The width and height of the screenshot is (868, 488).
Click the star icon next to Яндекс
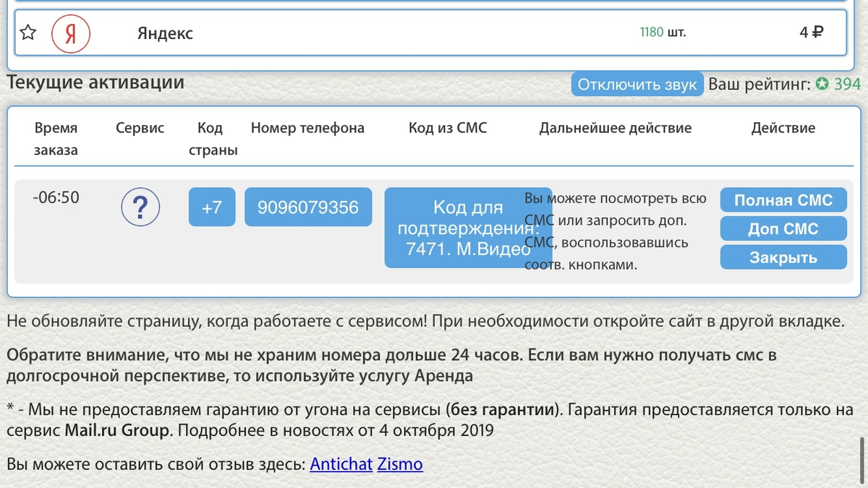27,32
